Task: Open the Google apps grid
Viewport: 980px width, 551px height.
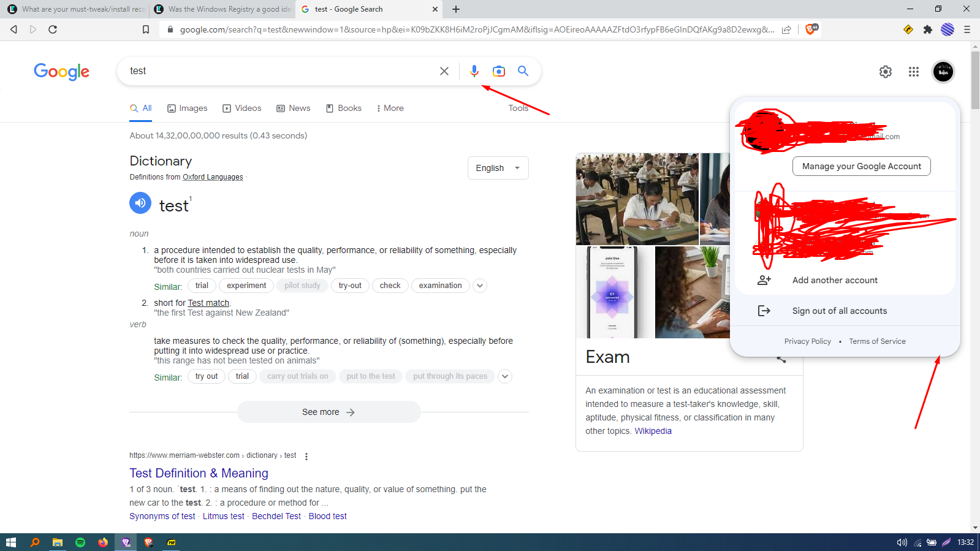Action: (x=914, y=72)
